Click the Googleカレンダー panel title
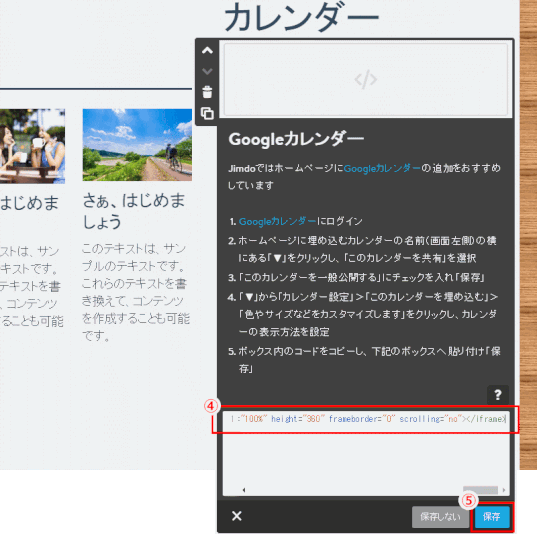537x534 pixels. [296, 139]
